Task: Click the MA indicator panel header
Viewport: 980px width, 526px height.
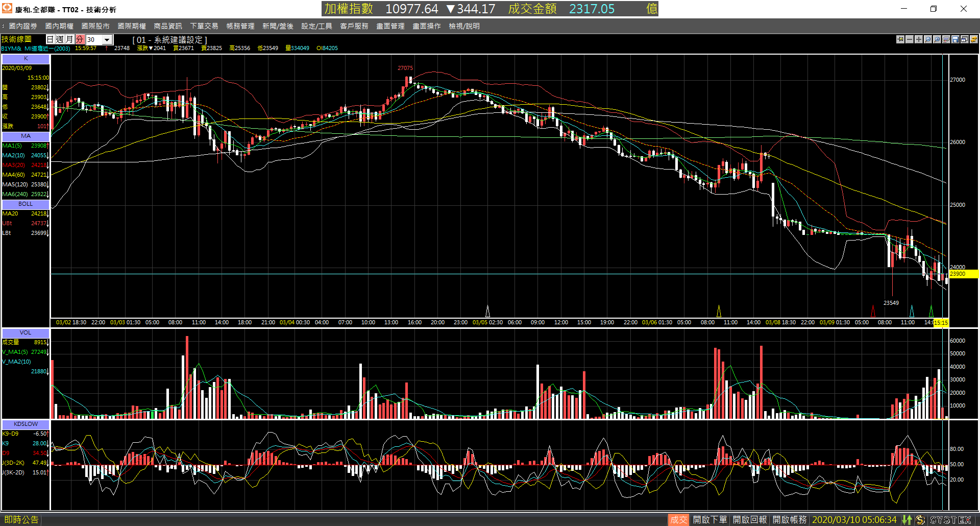Action: coord(26,136)
